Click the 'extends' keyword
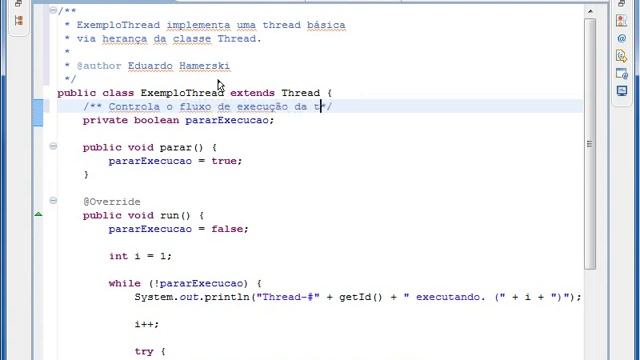 pos(252,93)
